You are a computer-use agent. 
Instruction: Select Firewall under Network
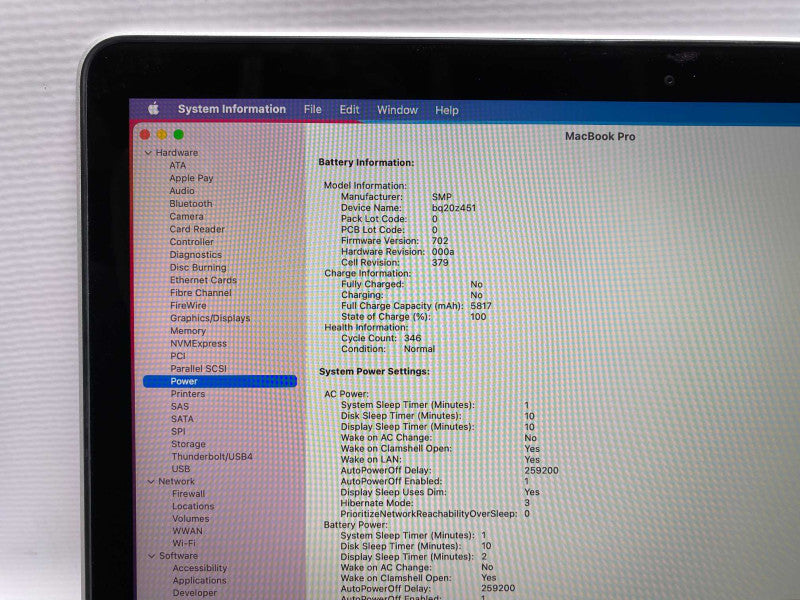click(188, 493)
